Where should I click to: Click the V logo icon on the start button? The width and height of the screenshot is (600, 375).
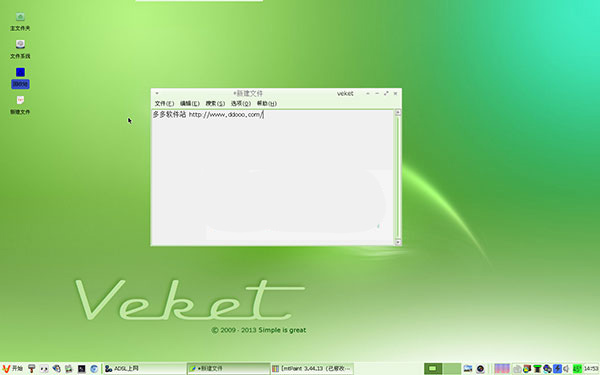[x=6, y=369]
